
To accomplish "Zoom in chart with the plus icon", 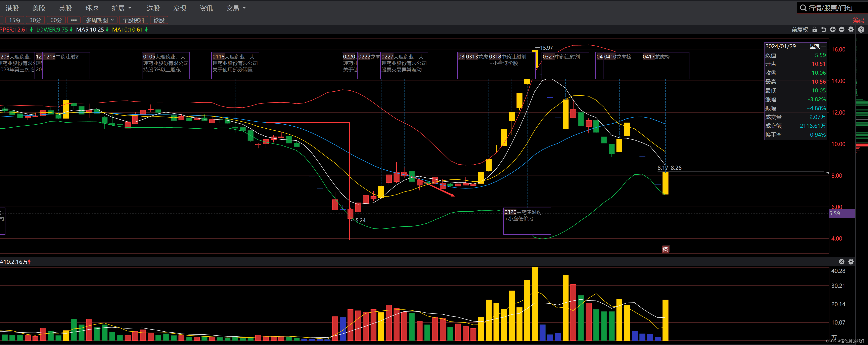I will coord(833,30).
